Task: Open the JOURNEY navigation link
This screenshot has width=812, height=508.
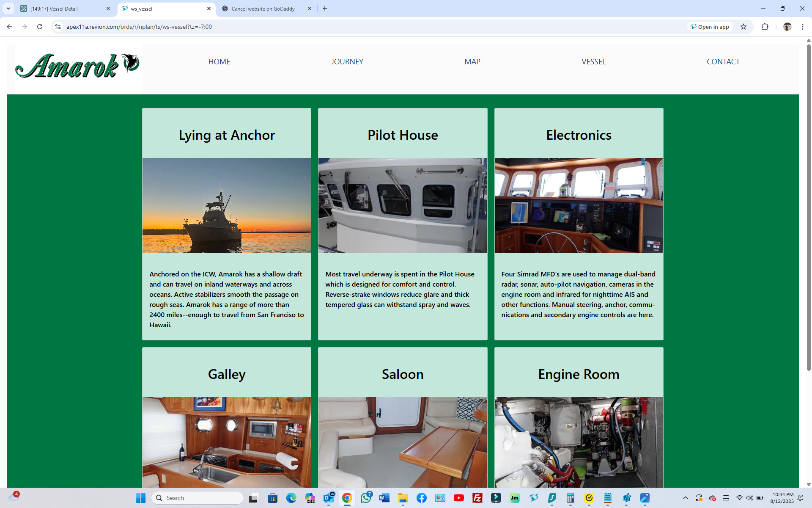Action: click(x=347, y=62)
